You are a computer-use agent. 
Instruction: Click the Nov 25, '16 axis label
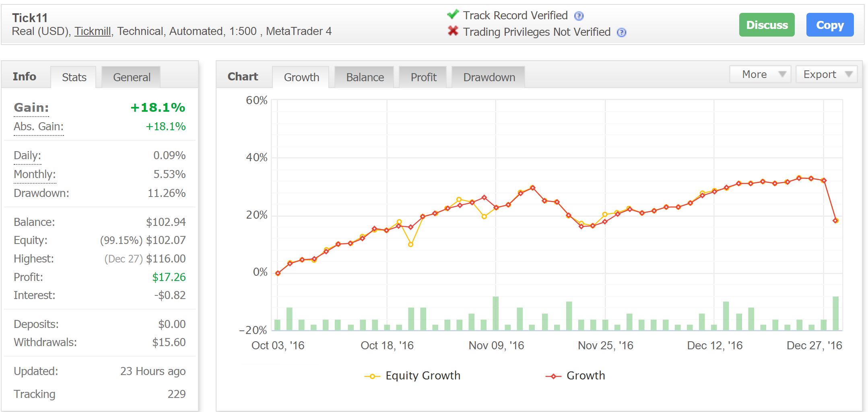pos(606,346)
